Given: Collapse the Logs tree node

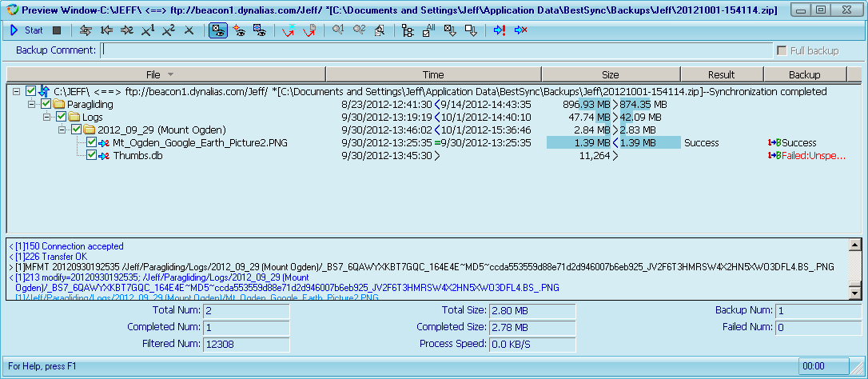Looking at the screenshot, I should coord(47,117).
